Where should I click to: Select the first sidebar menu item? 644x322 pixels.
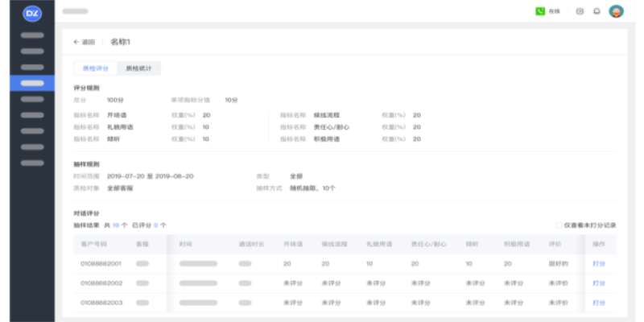pos(32,35)
